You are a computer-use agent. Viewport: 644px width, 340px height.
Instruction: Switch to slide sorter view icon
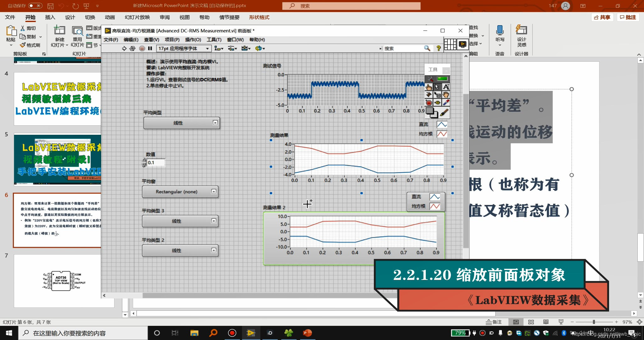(x=531, y=322)
